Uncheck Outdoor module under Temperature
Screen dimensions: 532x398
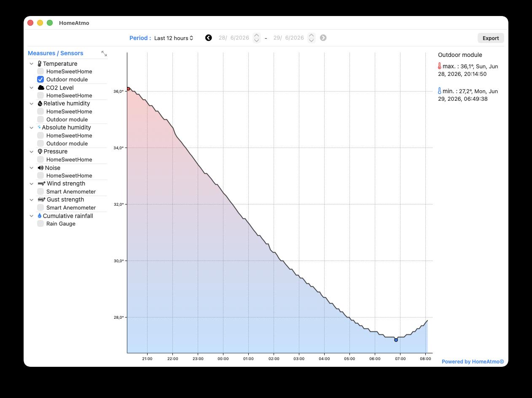click(x=40, y=79)
